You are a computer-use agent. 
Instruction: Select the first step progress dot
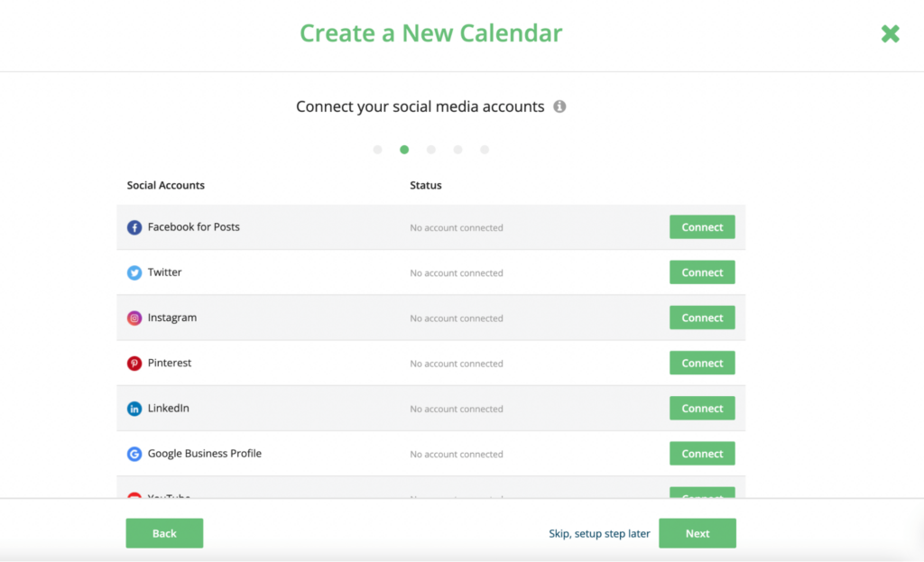pyautogui.click(x=377, y=150)
